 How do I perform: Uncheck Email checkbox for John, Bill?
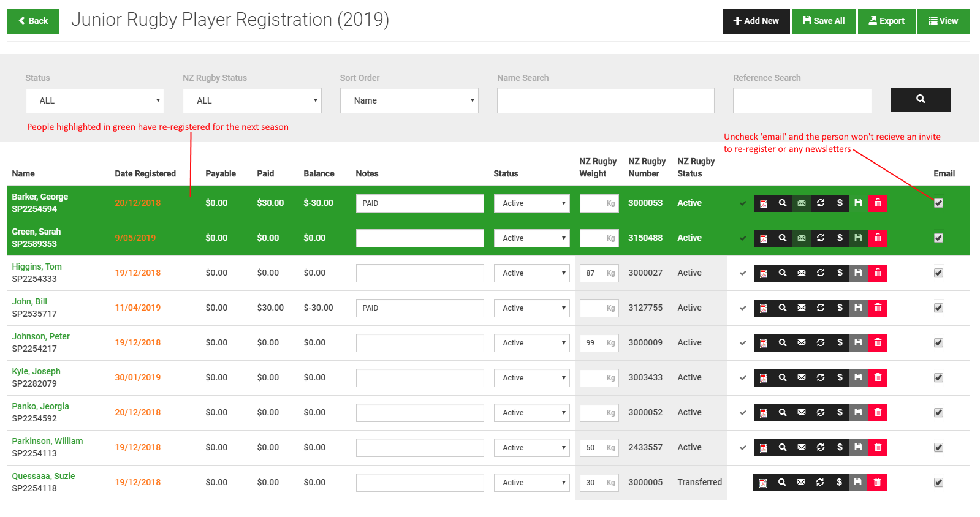[938, 308]
